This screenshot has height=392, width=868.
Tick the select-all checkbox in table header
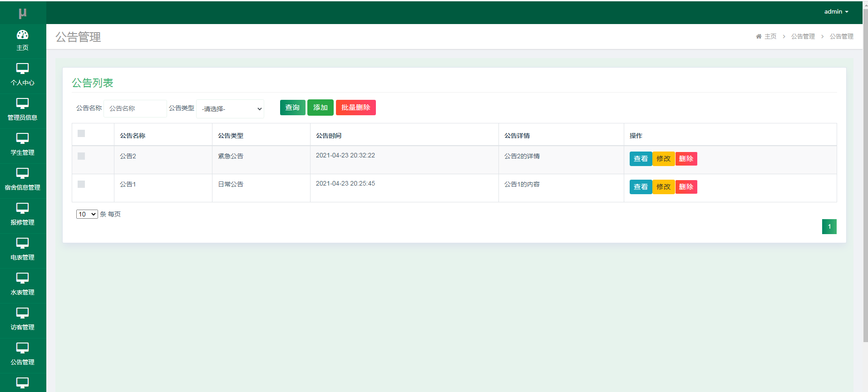pos(81,133)
